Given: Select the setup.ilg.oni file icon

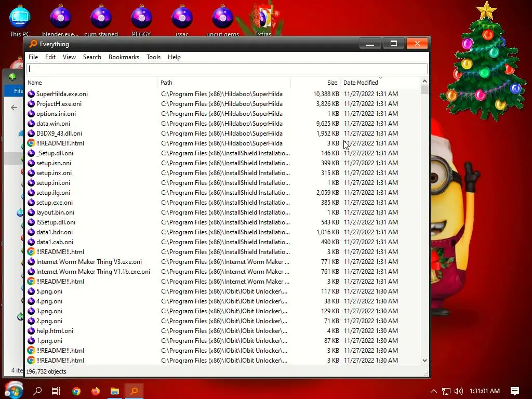Looking at the screenshot, I should pos(31,192).
